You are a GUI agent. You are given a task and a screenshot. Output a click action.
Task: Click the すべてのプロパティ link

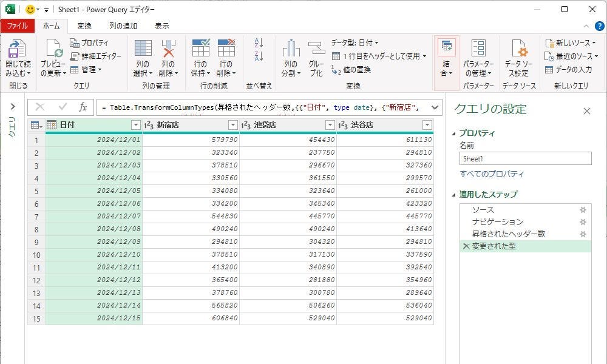[x=492, y=174]
